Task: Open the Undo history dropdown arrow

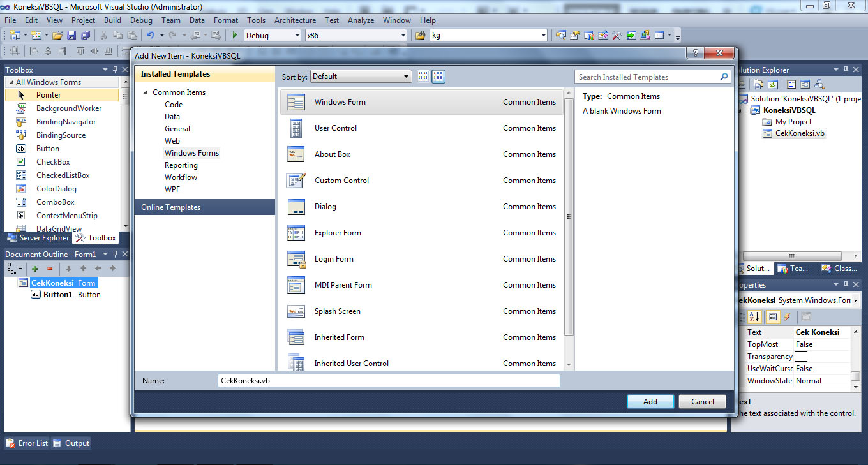Action: (162, 36)
